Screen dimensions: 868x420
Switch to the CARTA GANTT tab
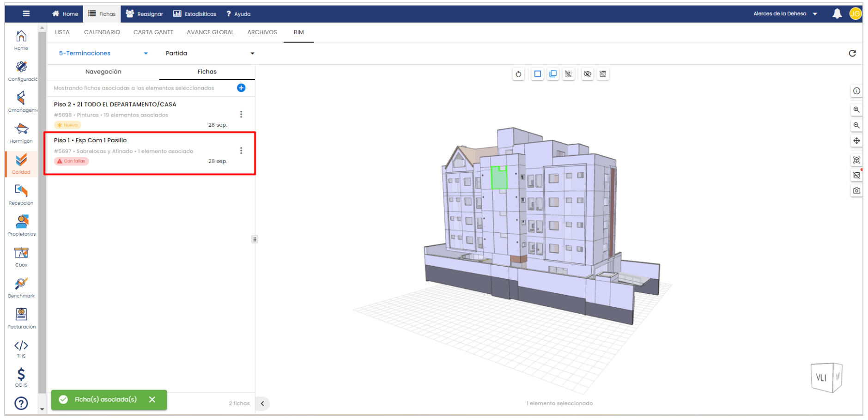pyautogui.click(x=153, y=32)
